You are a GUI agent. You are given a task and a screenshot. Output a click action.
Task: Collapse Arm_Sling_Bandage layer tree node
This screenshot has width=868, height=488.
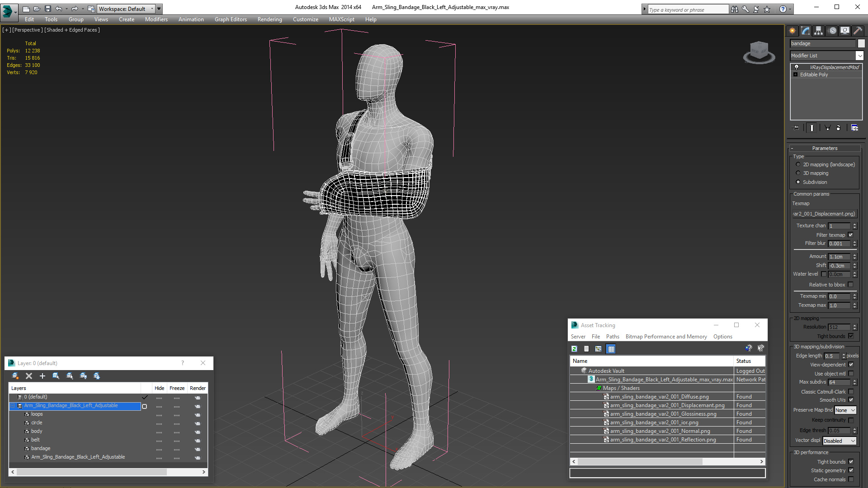pyautogui.click(x=12, y=406)
